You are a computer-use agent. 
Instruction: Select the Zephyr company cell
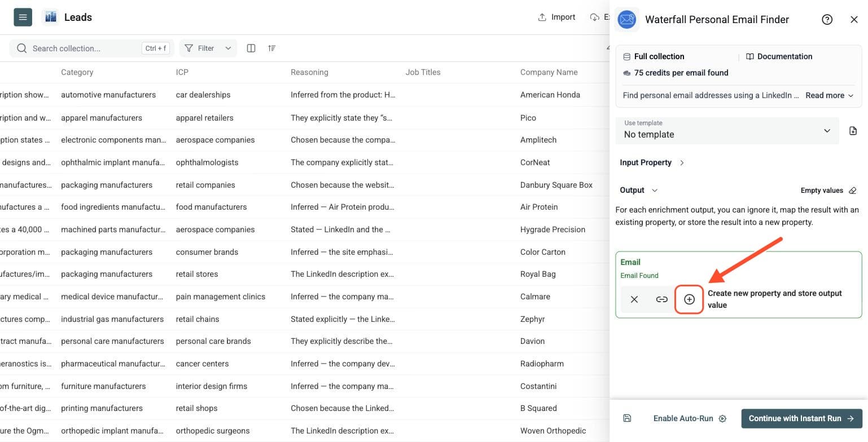click(x=533, y=319)
